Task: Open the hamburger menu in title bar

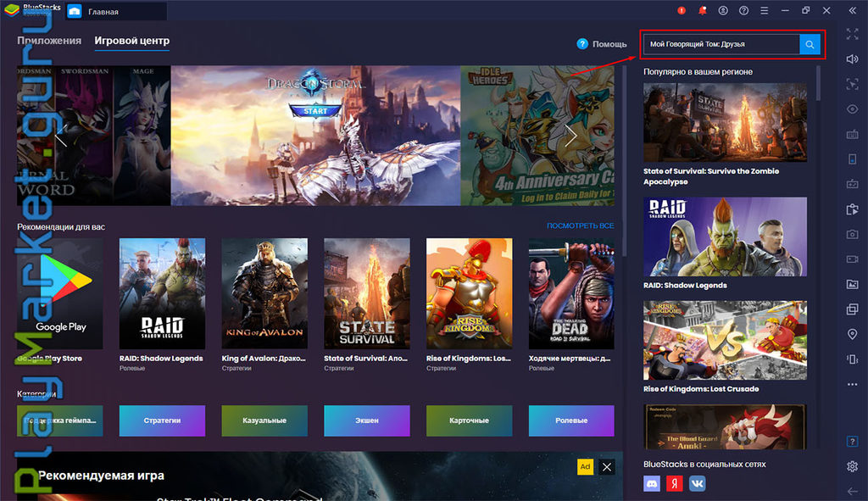Action: pos(765,10)
